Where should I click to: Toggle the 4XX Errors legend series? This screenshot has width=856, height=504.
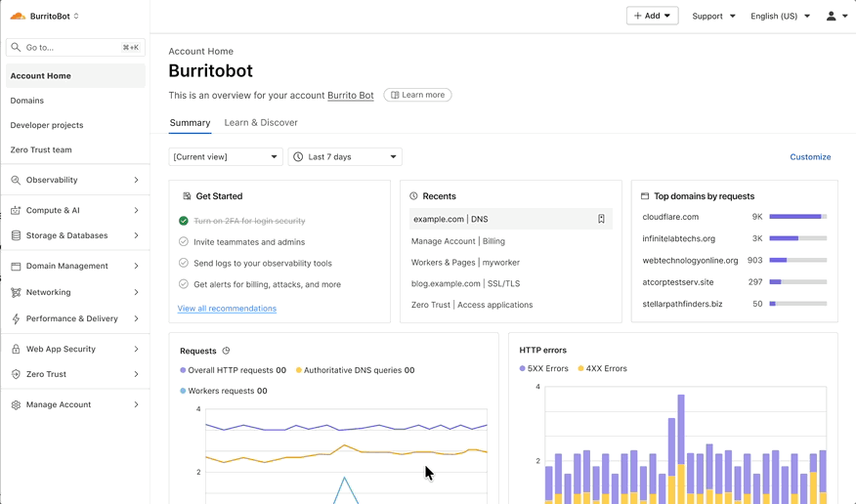tap(602, 369)
